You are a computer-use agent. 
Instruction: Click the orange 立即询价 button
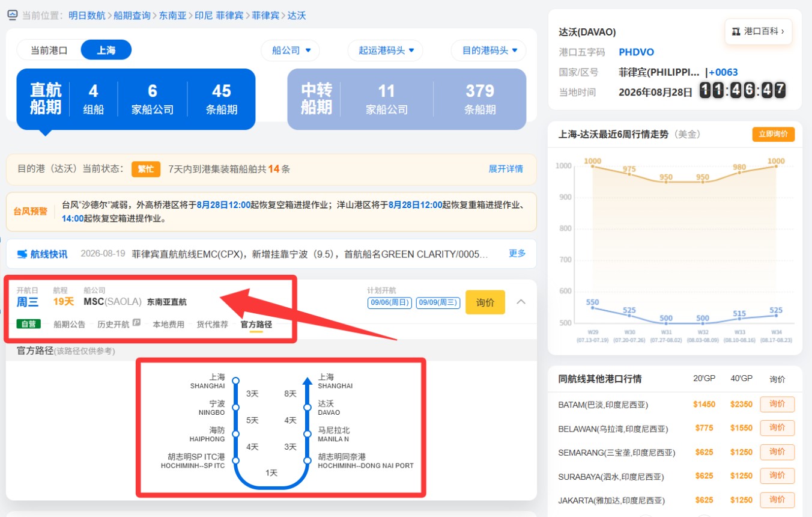click(774, 134)
